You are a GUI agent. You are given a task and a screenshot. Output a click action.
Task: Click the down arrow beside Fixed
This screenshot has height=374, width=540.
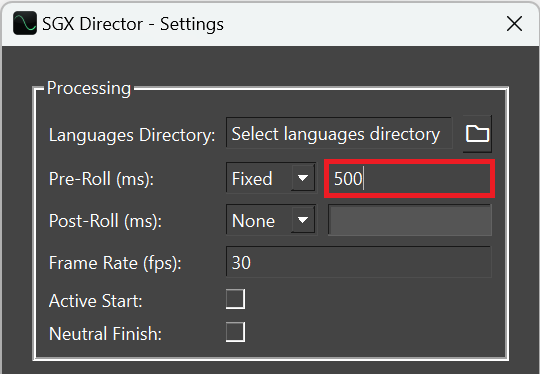[303, 178]
